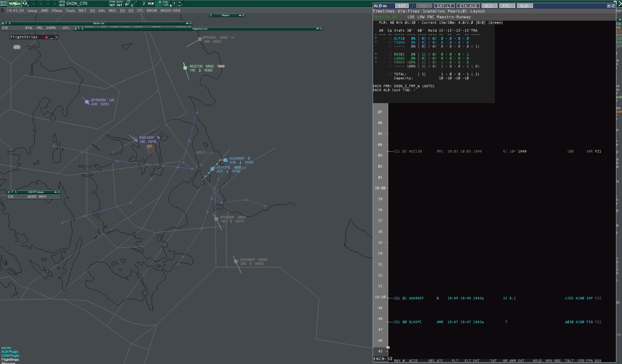This screenshot has height=364, width=622.
Task: Click the timeline current-time marker
Action: [x=388, y=347]
